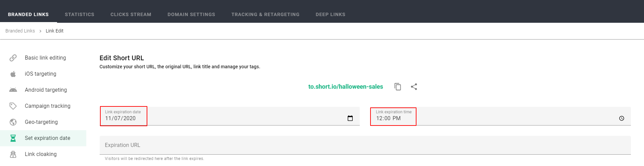Click the Edit Short URL heading
The height and width of the screenshot is (166, 644).
point(122,58)
